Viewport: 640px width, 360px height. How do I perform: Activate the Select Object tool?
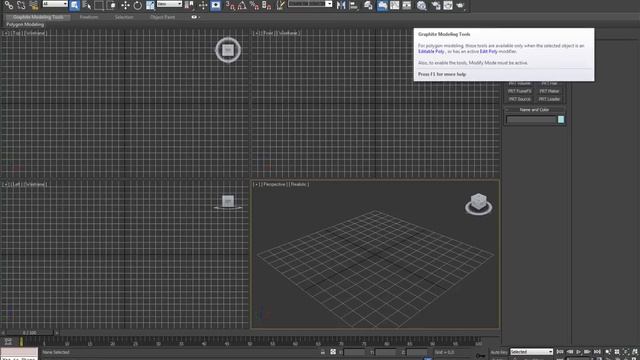(74, 5)
